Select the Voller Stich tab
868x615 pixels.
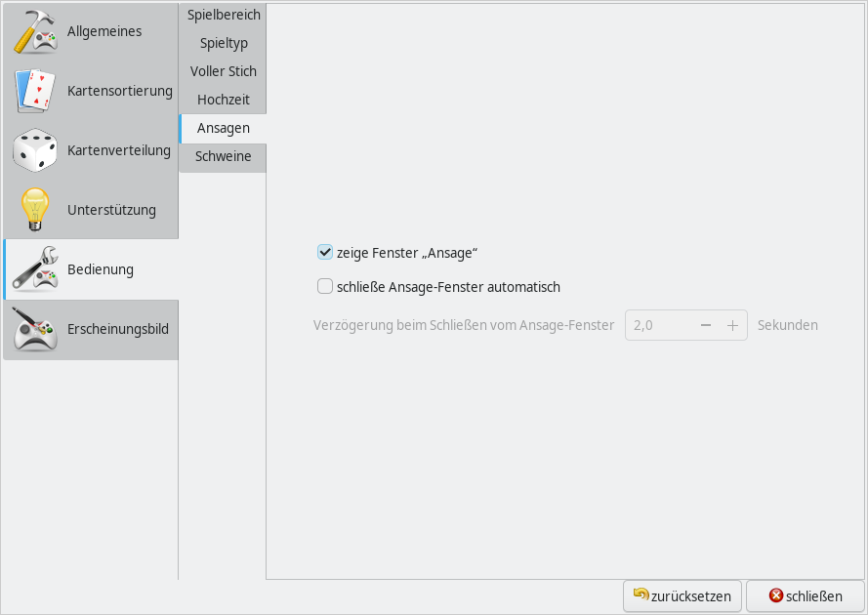click(224, 71)
